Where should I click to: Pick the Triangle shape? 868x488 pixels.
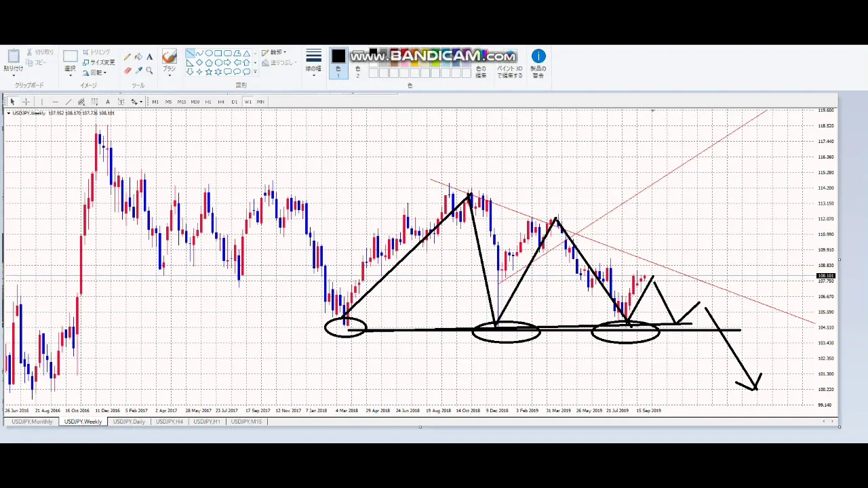coord(246,54)
